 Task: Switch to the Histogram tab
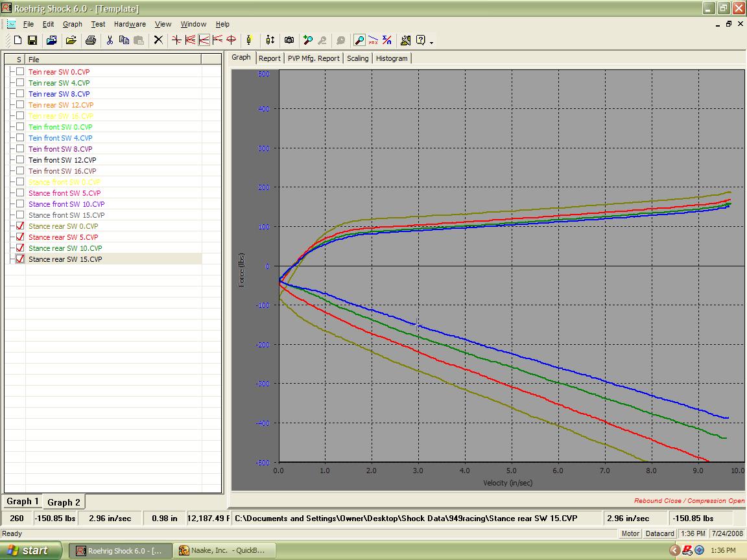coord(392,58)
